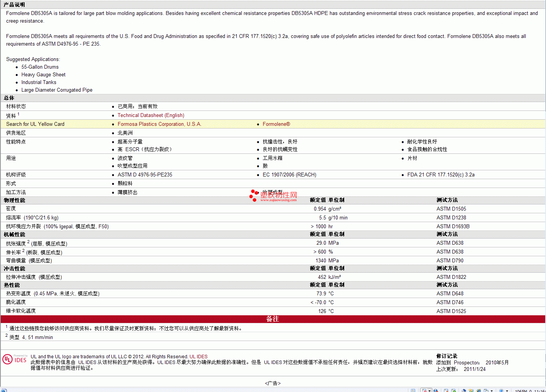This screenshot has height=392, width=546.
Task: Click ASTM D1693B test method
Action: tap(453, 227)
